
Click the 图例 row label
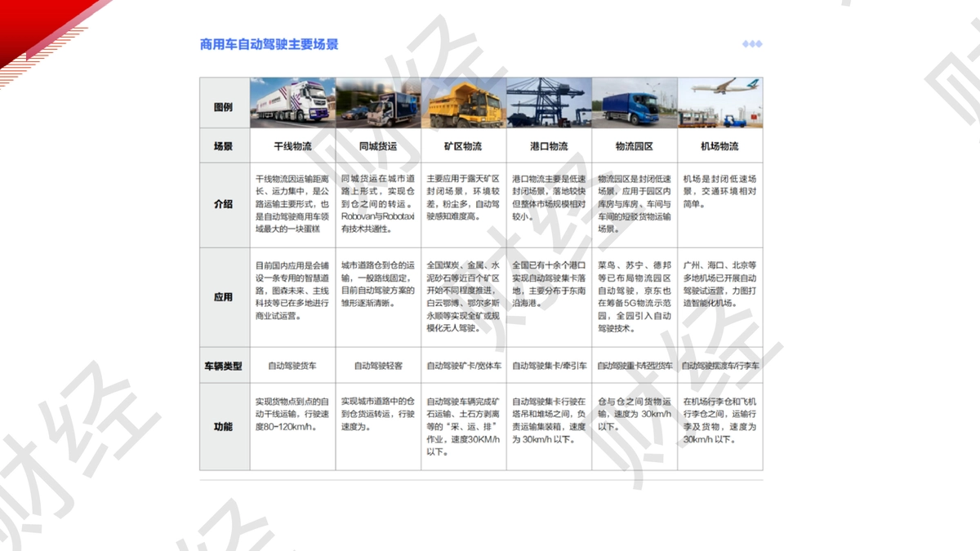pos(224,107)
